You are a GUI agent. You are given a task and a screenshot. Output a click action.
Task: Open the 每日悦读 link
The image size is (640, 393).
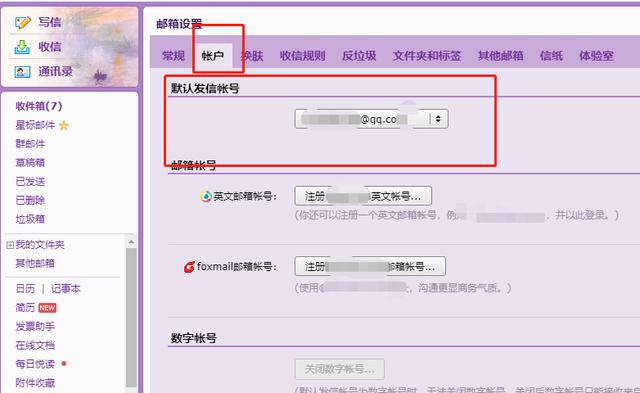click(x=35, y=364)
